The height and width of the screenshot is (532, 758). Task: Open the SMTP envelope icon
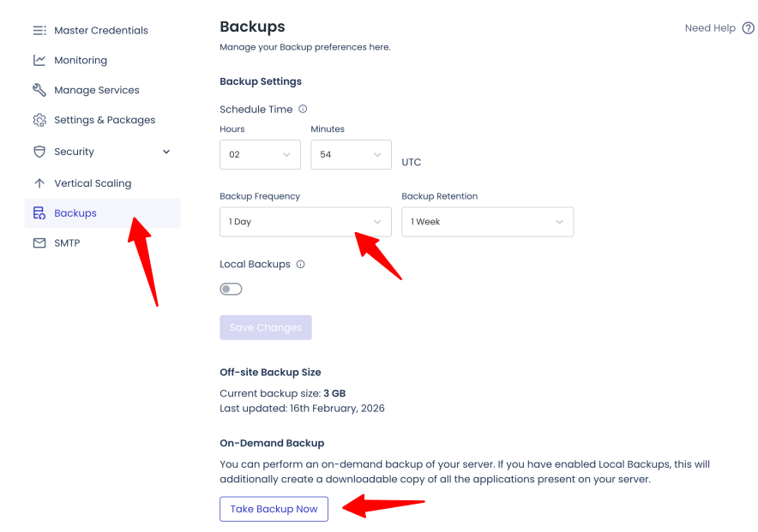point(39,242)
